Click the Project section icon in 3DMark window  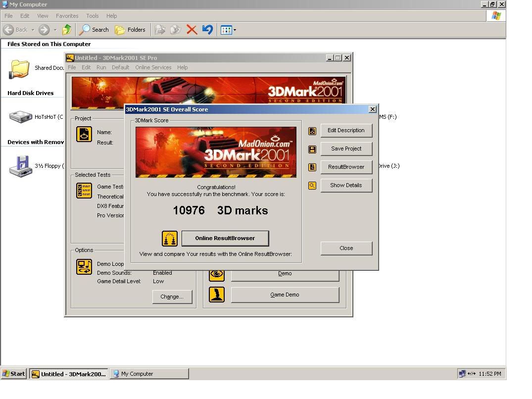pos(84,134)
